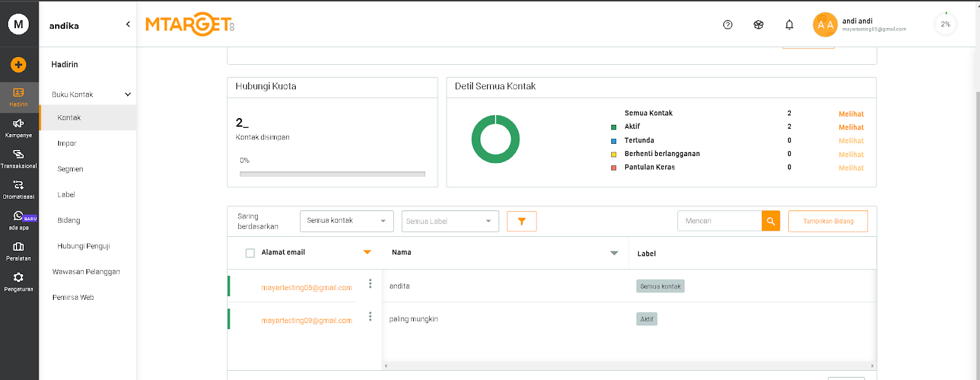Tick the select-all checkbox beside Alamat email
This screenshot has height=380, width=980.
[x=250, y=253]
